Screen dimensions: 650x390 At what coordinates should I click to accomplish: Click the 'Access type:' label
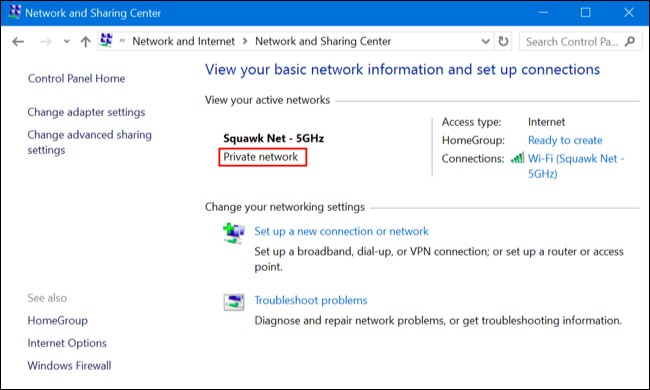(471, 122)
